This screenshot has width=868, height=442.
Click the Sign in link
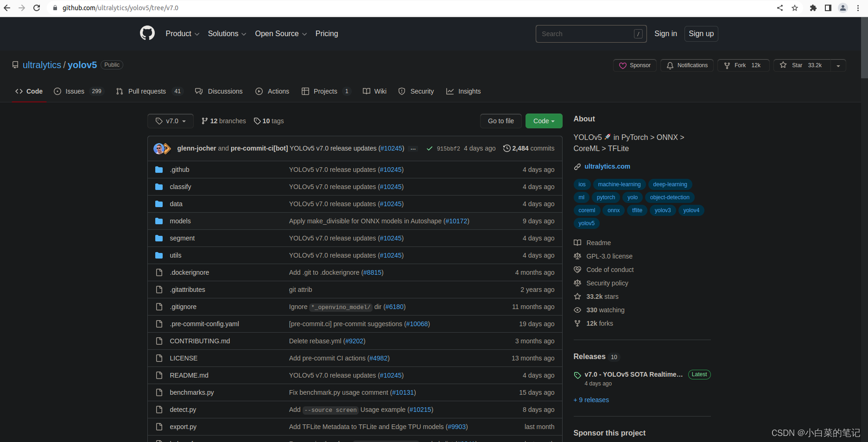click(x=665, y=34)
